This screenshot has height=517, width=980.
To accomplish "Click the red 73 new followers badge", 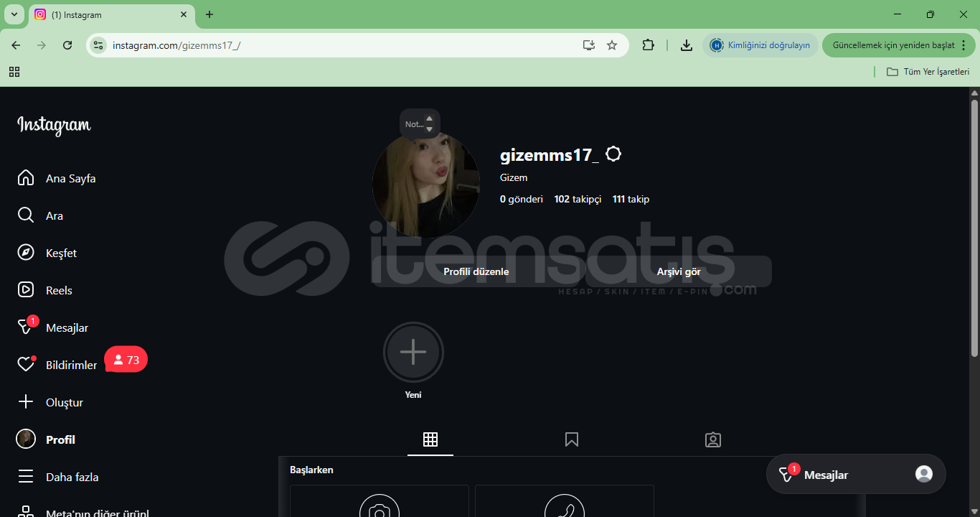I will pos(126,360).
